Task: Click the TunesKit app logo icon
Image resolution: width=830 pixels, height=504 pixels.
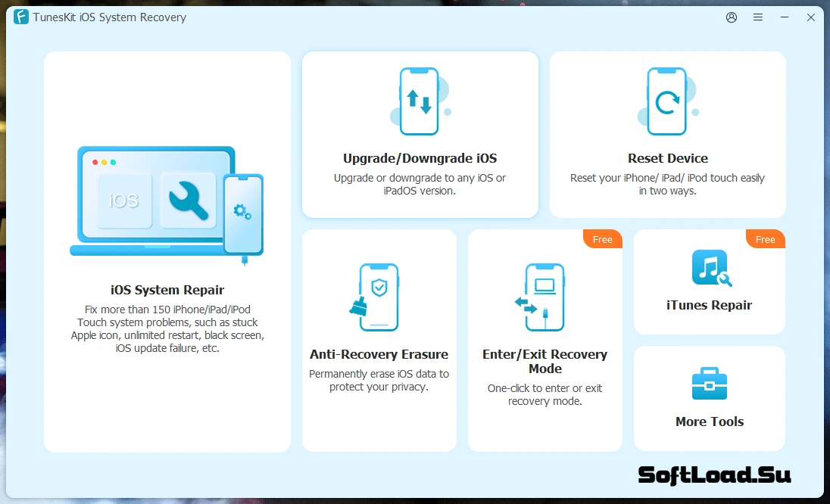Action: point(20,17)
